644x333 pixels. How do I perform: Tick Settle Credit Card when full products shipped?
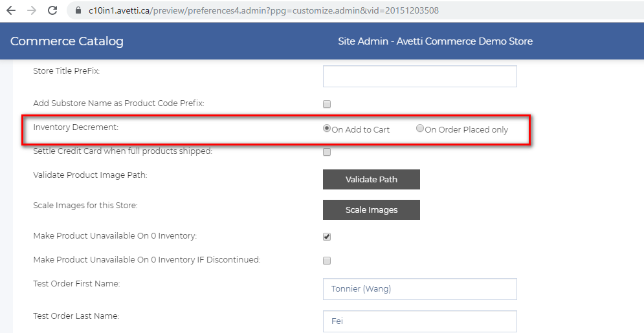click(326, 152)
